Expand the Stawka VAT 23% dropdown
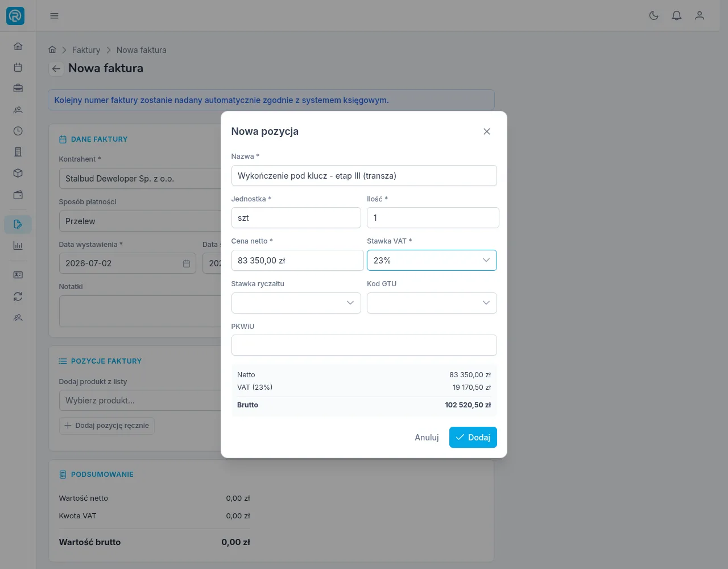This screenshot has width=728, height=569. click(x=432, y=261)
